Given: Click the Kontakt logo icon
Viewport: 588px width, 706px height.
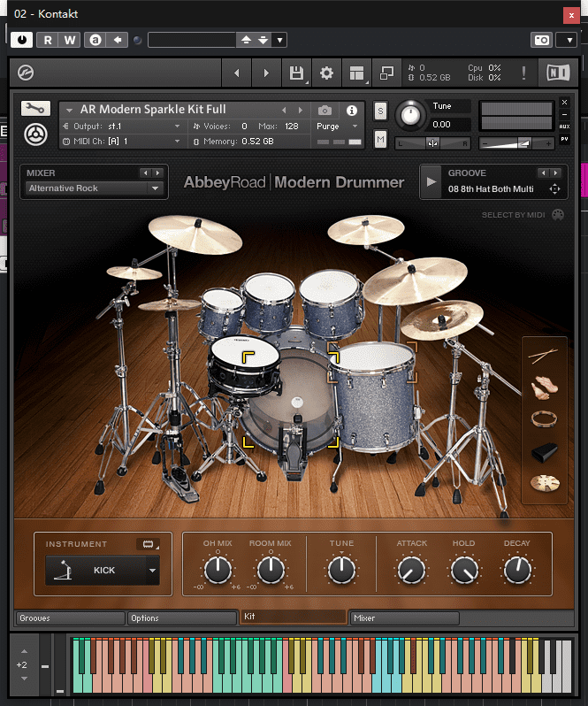Looking at the screenshot, I should click(26, 73).
